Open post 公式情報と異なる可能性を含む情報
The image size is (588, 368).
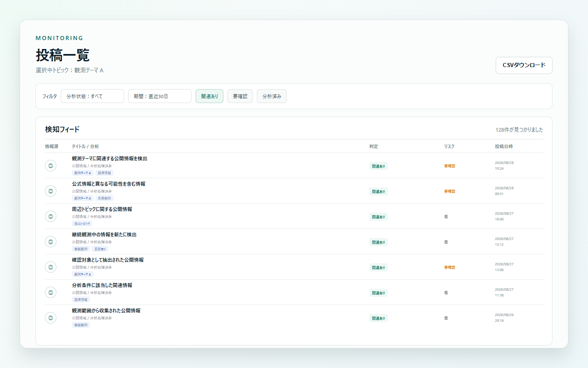click(109, 184)
